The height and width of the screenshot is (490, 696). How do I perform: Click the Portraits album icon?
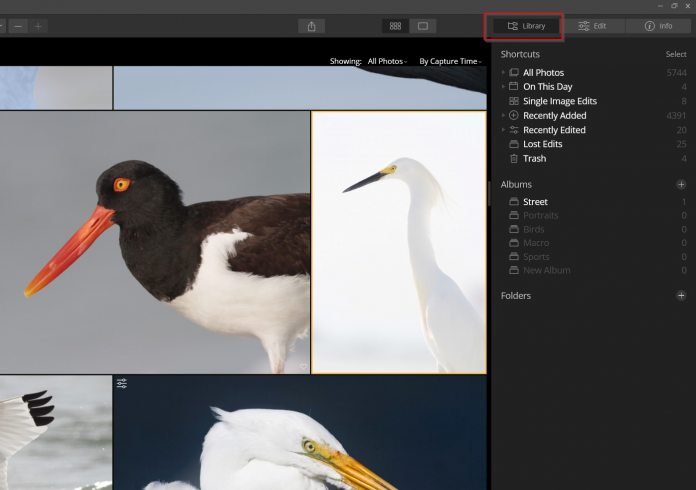(514, 215)
